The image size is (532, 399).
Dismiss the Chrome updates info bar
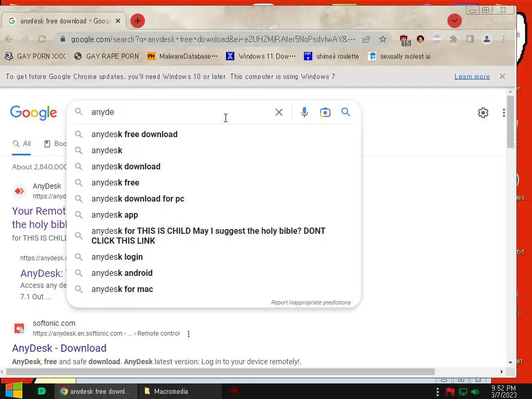(502, 76)
